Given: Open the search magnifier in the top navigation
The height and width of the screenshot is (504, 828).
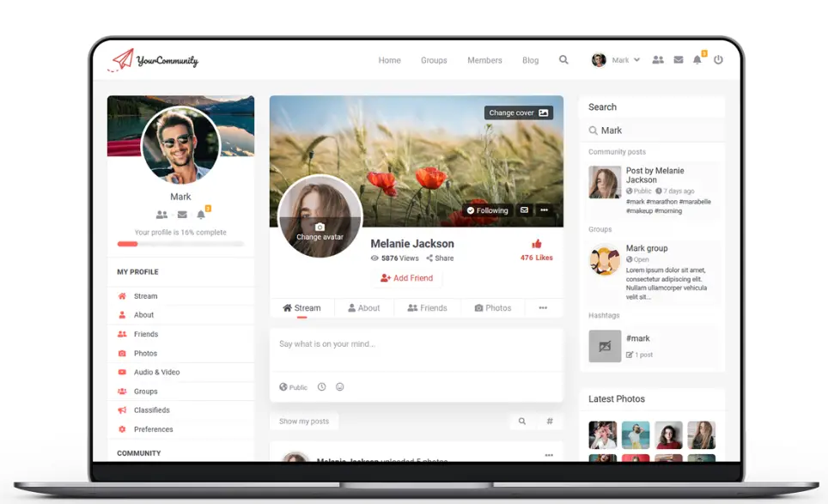Looking at the screenshot, I should tap(563, 59).
